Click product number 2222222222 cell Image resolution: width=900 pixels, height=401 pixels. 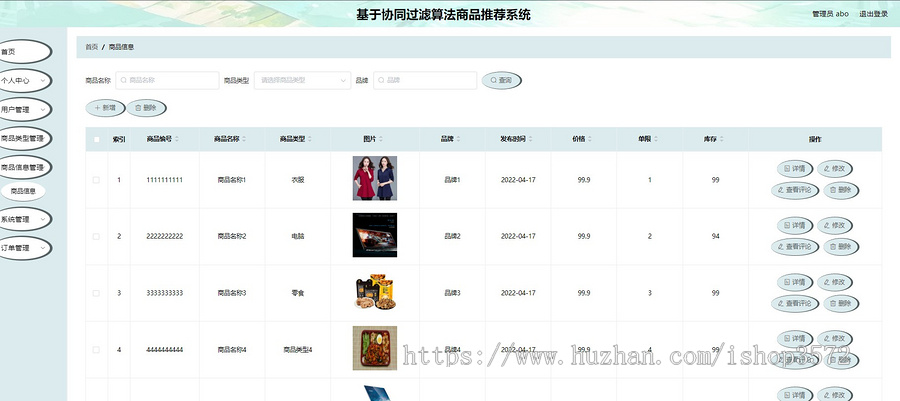pos(165,236)
